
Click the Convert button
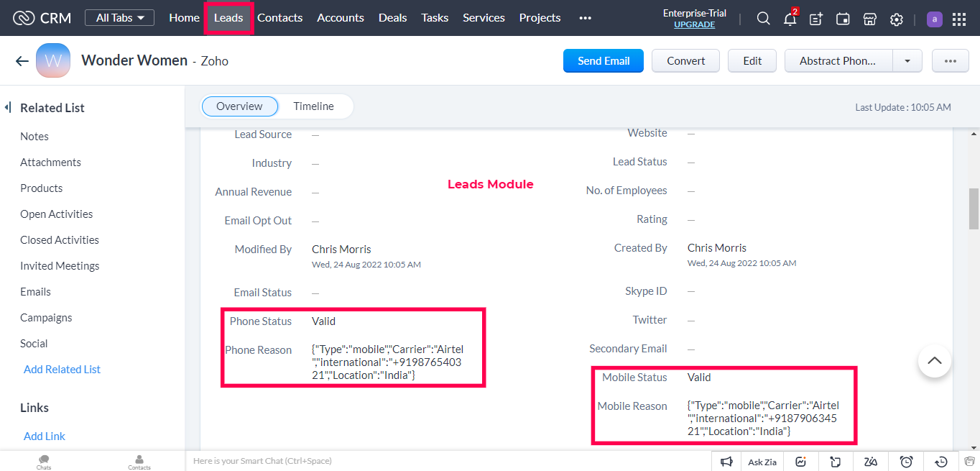click(x=686, y=61)
